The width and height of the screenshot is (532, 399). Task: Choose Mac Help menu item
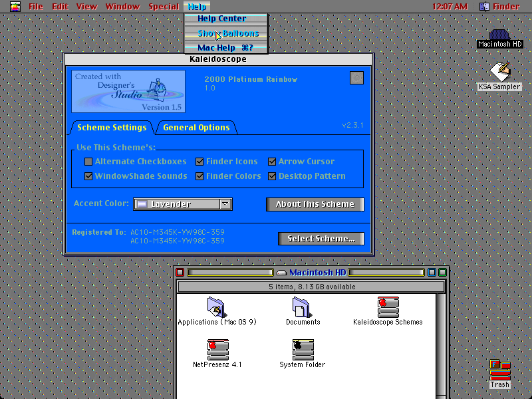pyautogui.click(x=226, y=48)
